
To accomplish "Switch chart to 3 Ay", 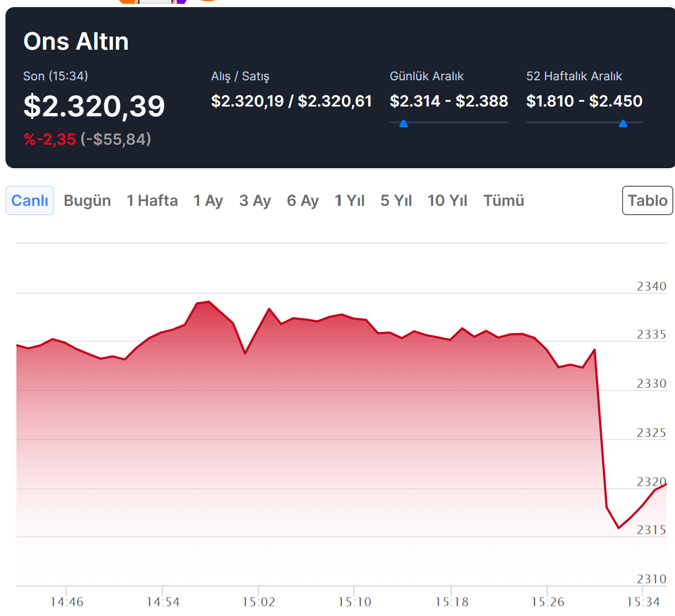I will [255, 200].
